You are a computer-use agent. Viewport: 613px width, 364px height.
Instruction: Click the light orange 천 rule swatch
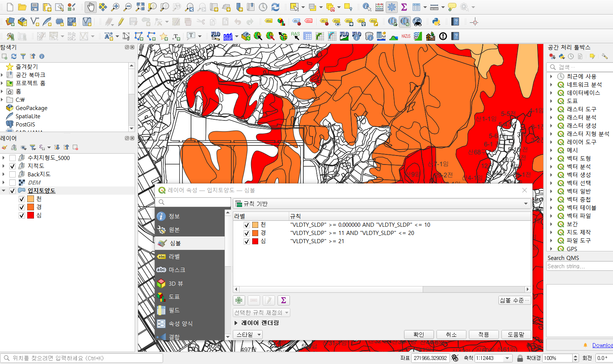click(x=255, y=225)
